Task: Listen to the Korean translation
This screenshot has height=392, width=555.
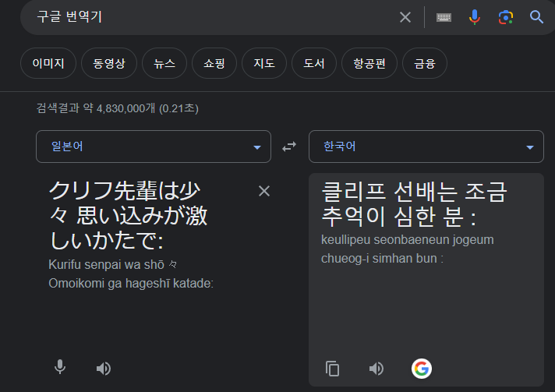Action: coord(376,369)
